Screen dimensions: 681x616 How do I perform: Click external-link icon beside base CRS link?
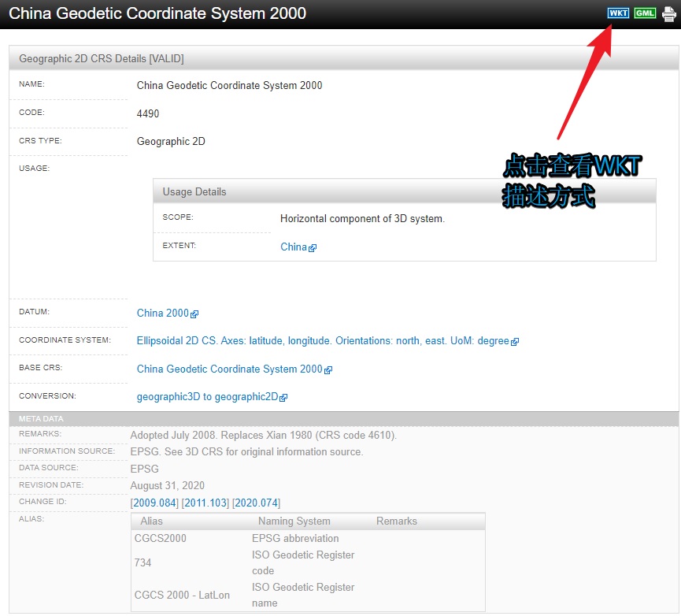[x=328, y=369]
